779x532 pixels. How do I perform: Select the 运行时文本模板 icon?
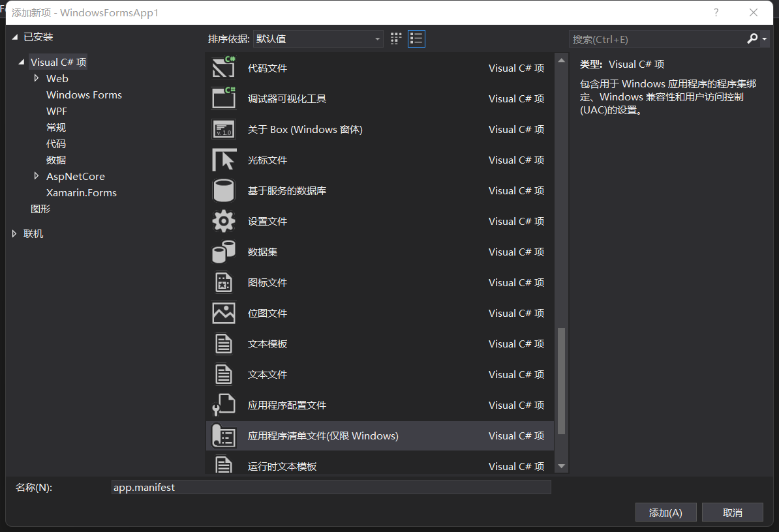pyautogui.click(x=224, y=464)
